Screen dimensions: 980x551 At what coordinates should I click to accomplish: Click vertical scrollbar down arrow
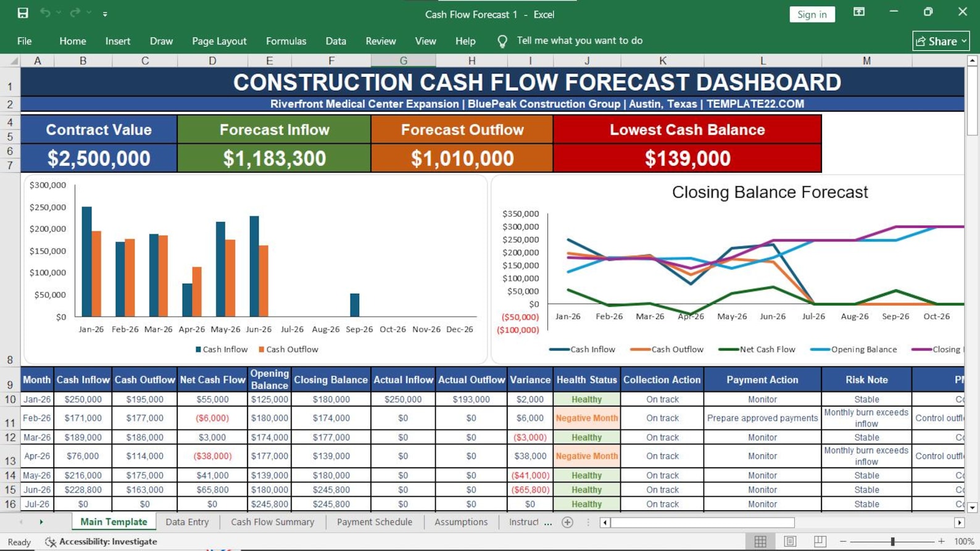point(973,507)
